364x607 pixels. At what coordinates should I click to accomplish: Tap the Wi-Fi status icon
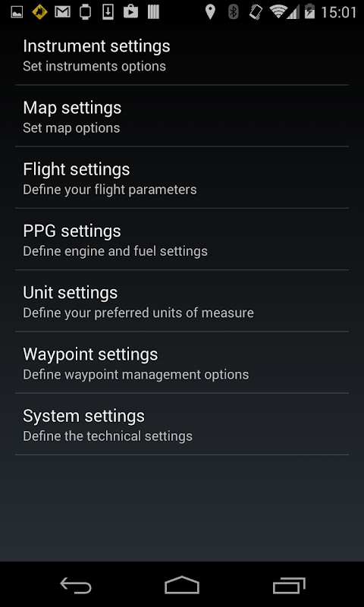(x=278, y=11)
